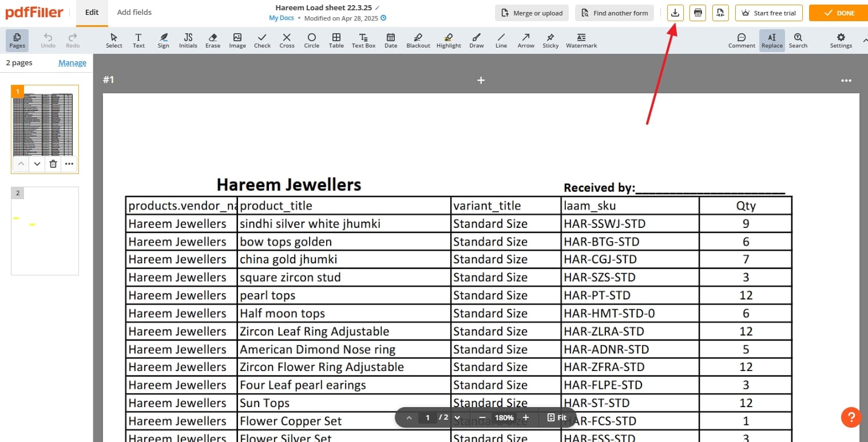This screenshot has width=868, height=442.
Task: Choose the Line tool
Action: pos(501,41)
